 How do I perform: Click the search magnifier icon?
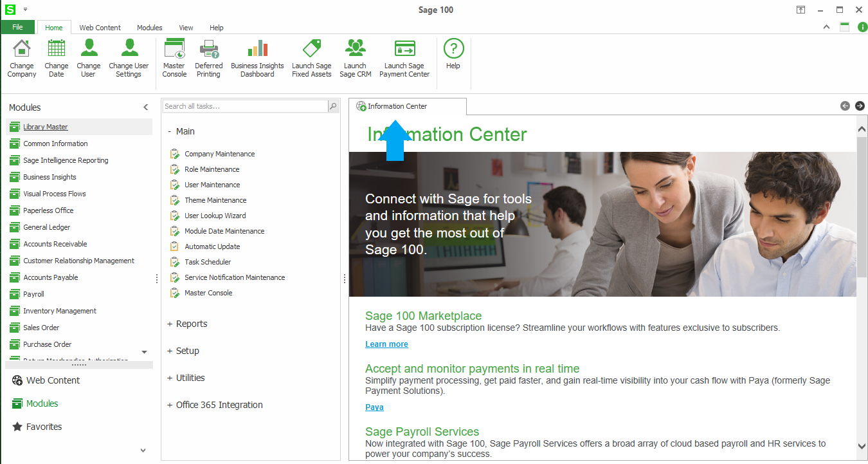(333, 106)
